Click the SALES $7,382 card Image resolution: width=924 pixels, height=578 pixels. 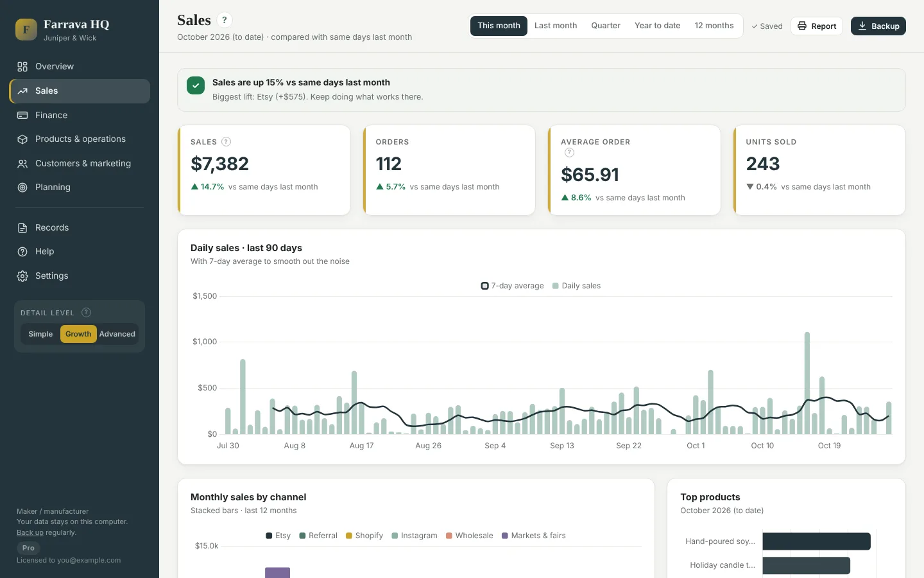(x=264, y=170)
